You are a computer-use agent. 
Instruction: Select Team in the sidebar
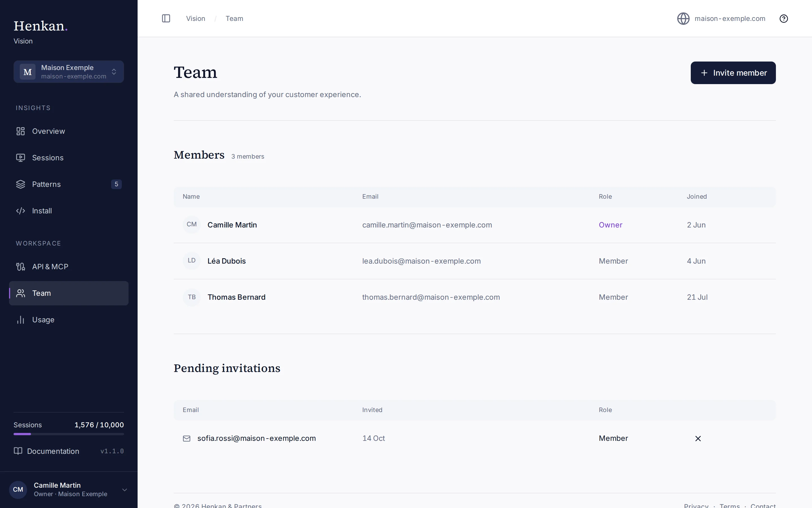click(69, 293)
